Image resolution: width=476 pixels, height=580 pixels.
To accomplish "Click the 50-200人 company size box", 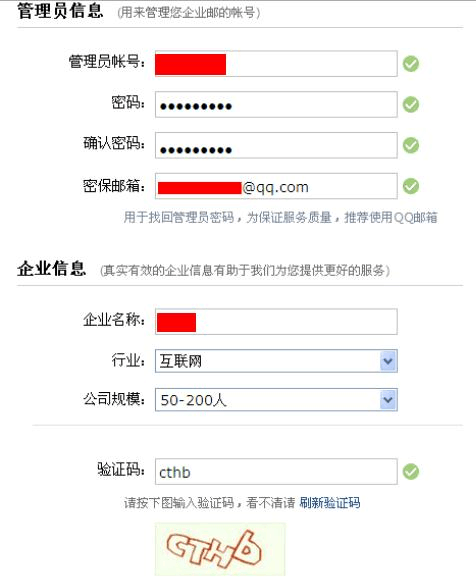I will [276, 400].
